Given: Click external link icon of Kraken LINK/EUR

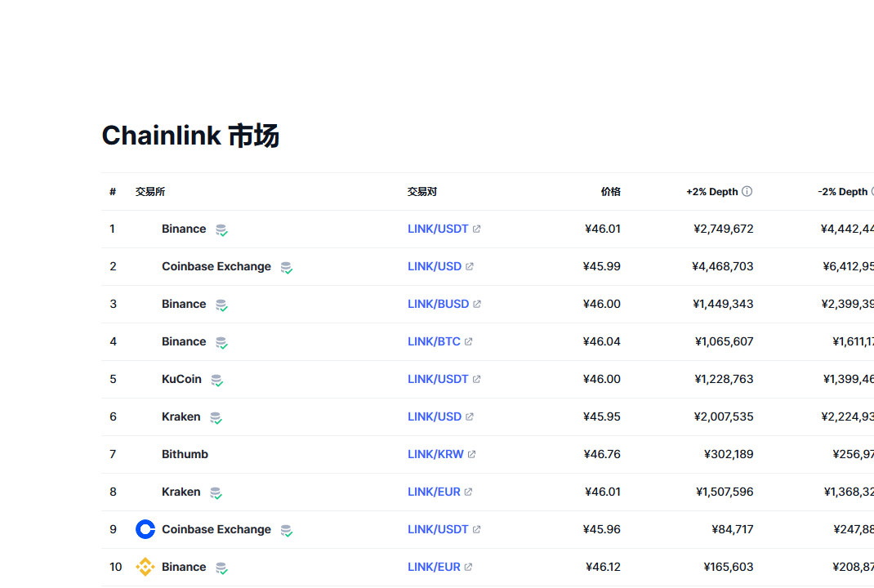Looking at the screenshot, I should click(469, 492).
